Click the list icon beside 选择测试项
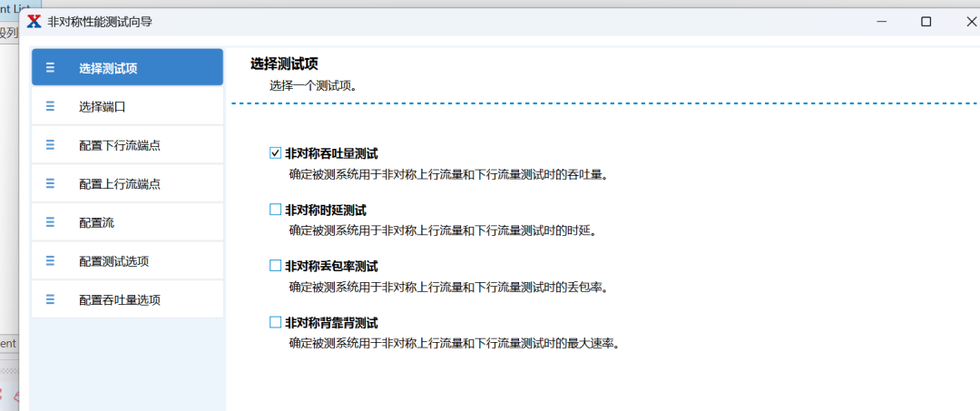 50,68
